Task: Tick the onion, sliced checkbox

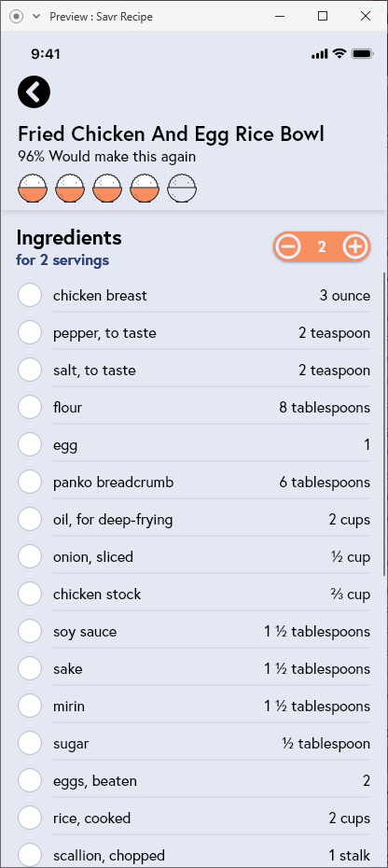Action: [x=30, y=556]
